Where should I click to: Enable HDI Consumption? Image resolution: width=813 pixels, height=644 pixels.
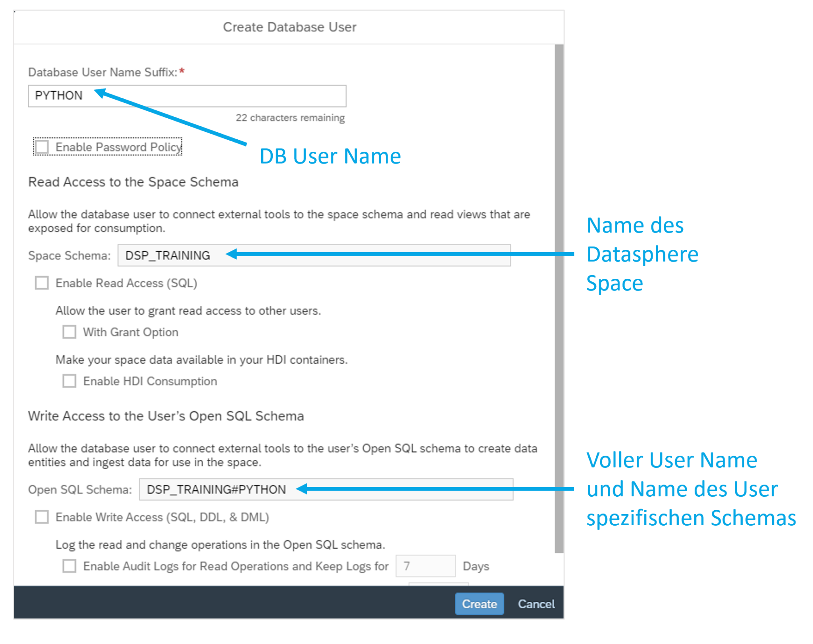[69, 381]
